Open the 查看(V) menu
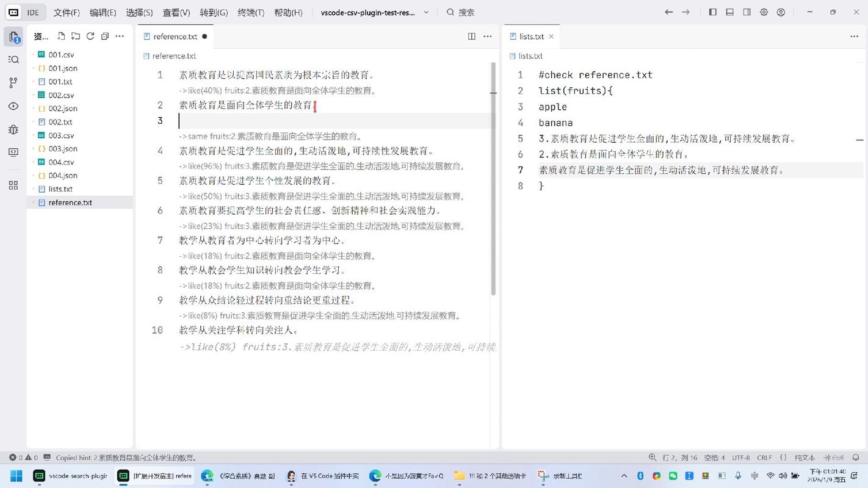868x488 pixels. [x=176, y=12]
